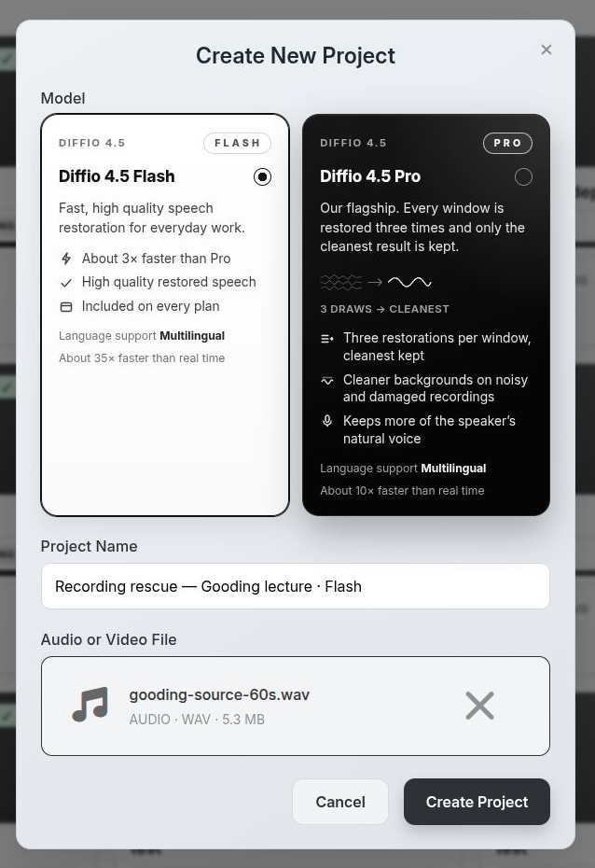Click the Project Name label
The image size is (595, 868).
click(x=89, y=546)
